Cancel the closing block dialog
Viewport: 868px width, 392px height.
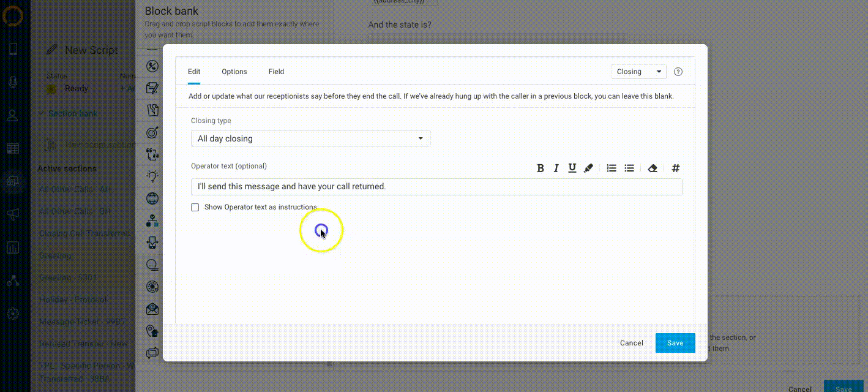pos(631,343)
